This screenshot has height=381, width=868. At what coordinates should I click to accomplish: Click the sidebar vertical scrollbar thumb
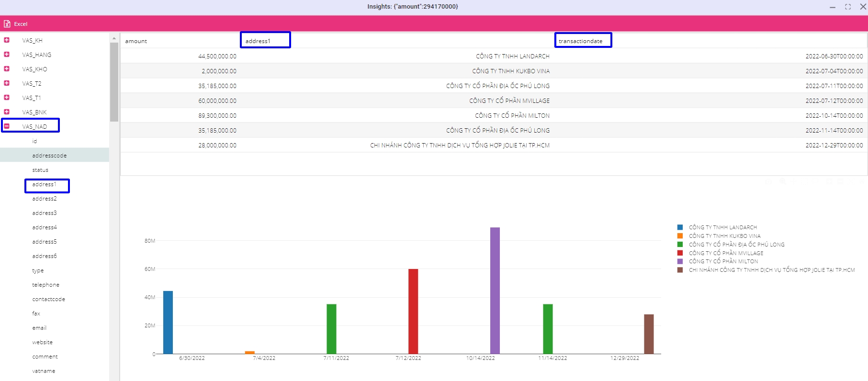(x=114, y=81)
